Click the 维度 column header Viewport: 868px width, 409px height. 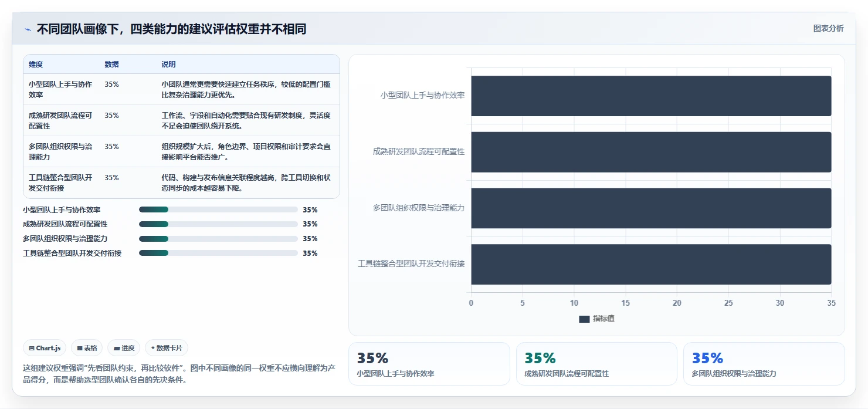pyautogui.click(x=36, y=65)
